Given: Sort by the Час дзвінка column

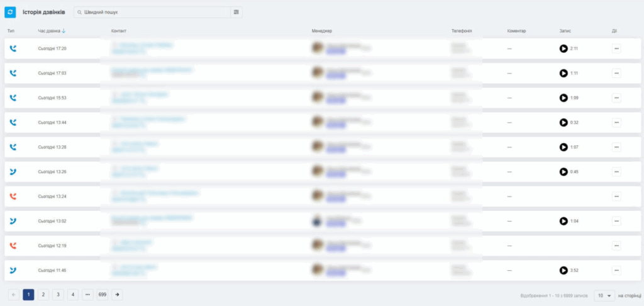Looking at the screenshot, I should pos(52,31).
